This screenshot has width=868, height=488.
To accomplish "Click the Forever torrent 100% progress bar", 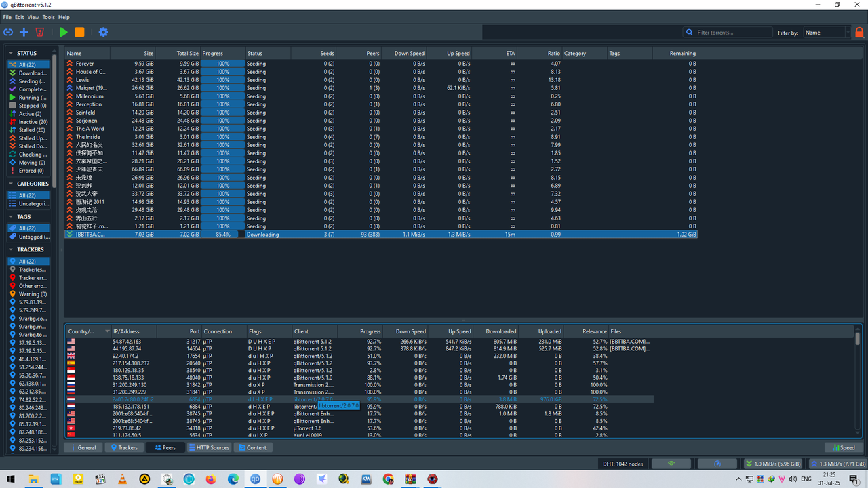I will (x=222, y=64).
